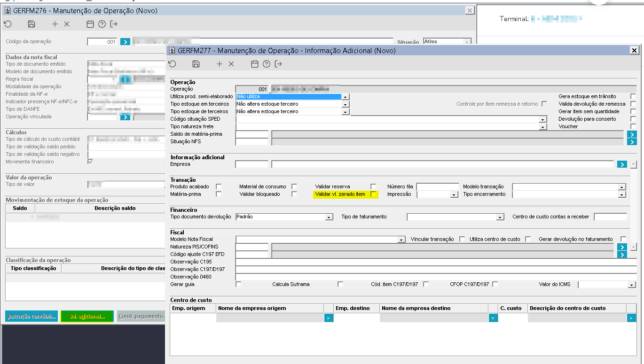Click Emp. origem column header
This screenshot has height=364, width=644.
point(193,308)
